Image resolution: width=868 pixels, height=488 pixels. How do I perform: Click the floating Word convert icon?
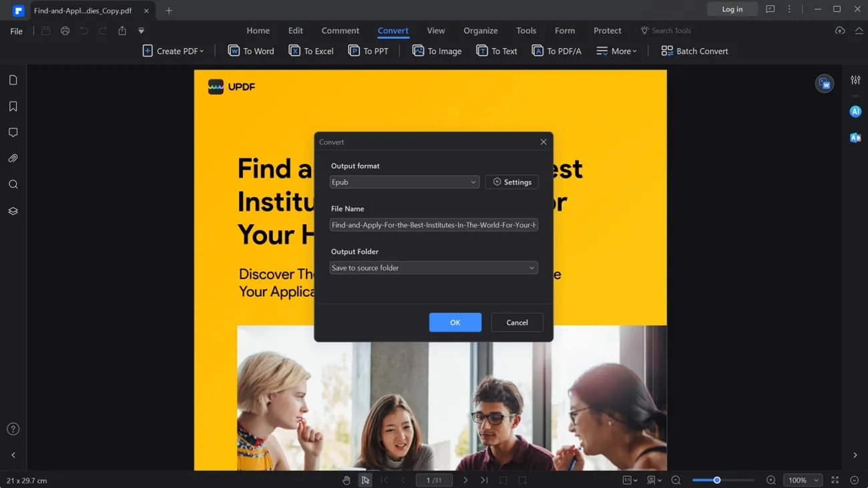pyautogui.click(x=825, y=83)
